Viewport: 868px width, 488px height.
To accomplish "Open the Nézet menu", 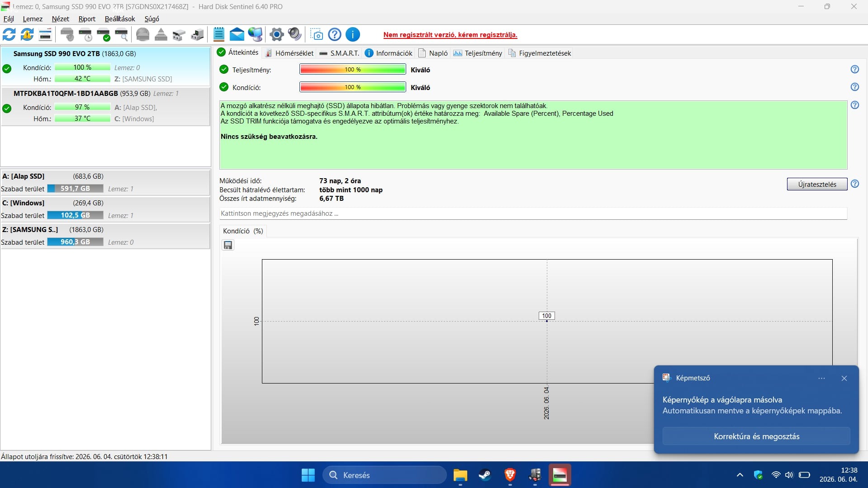I will coord(61,19).
